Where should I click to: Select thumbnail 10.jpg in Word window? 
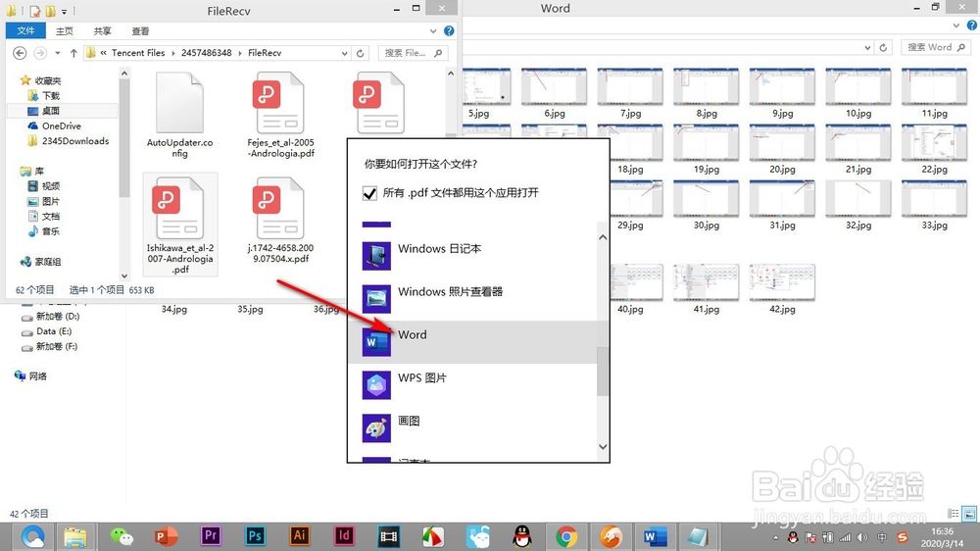pos(858,93)
